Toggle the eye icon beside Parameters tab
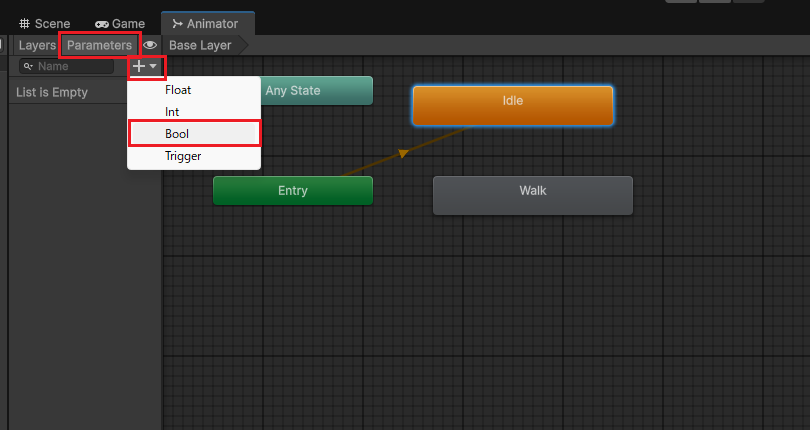The width and height of the screenshot is (810, 430). (x=150, y=45)
